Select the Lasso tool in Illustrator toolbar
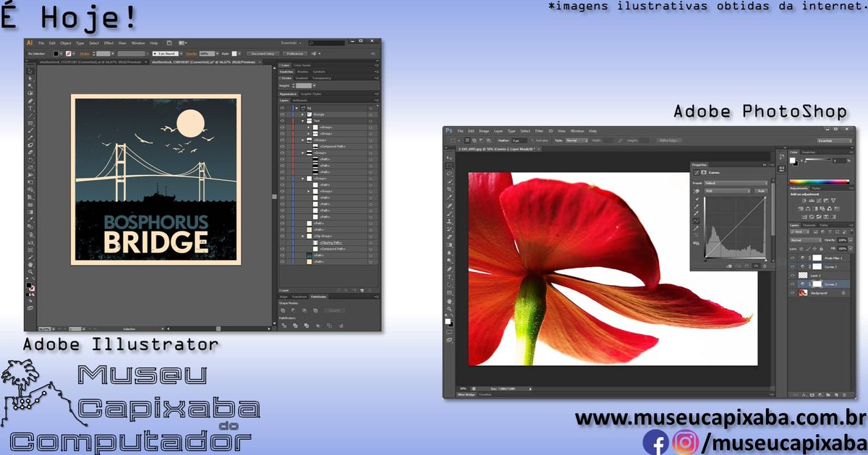The image size is (868, 455). click(30, 93)
